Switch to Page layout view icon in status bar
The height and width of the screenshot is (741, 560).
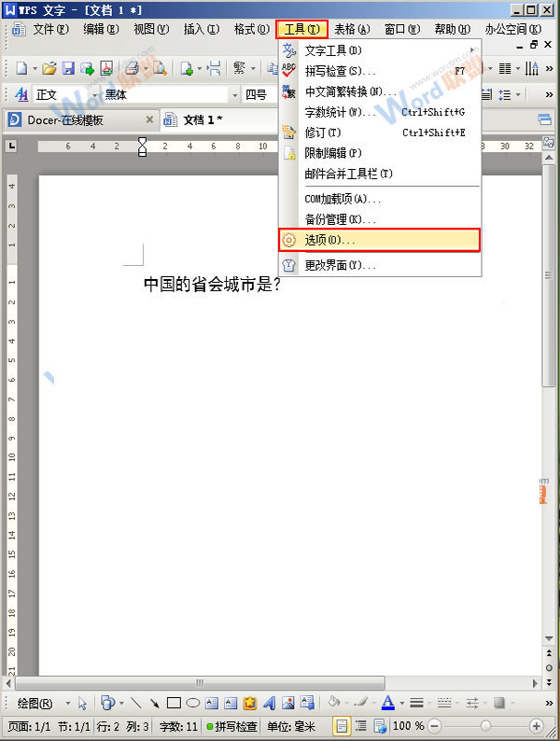coord(342,726)
